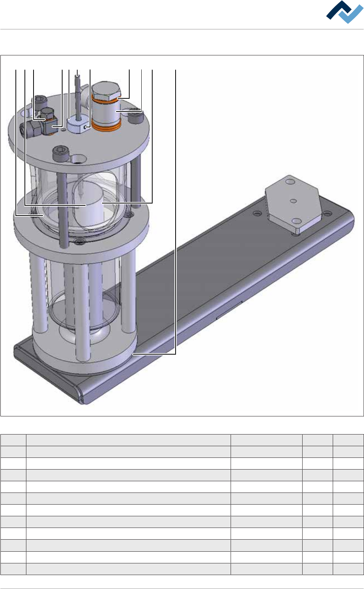Viewport: 364px width, 589px height.
Task: Click the socket screw right of the orange-sealed plug
Action: point(136,117)
